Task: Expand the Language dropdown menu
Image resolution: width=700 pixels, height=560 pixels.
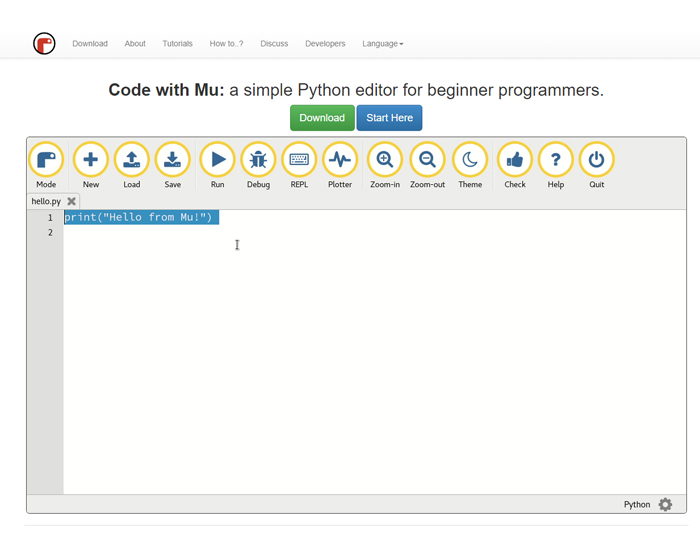Action: (382, 44)
